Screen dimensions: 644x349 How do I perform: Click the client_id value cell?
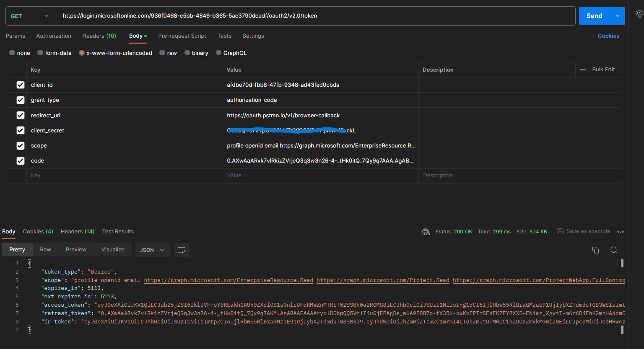[x=321, y=85]
